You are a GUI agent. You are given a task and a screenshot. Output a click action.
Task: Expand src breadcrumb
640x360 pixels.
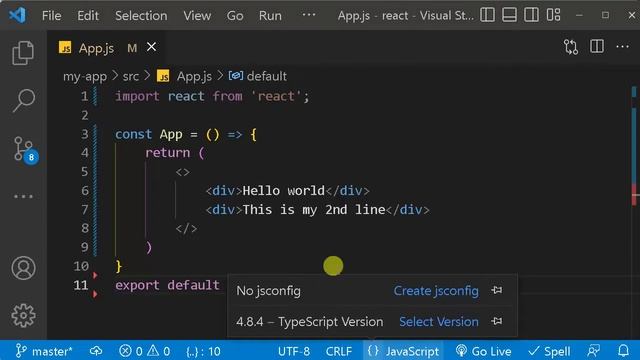pyautogui.click(x=131, y=76)
